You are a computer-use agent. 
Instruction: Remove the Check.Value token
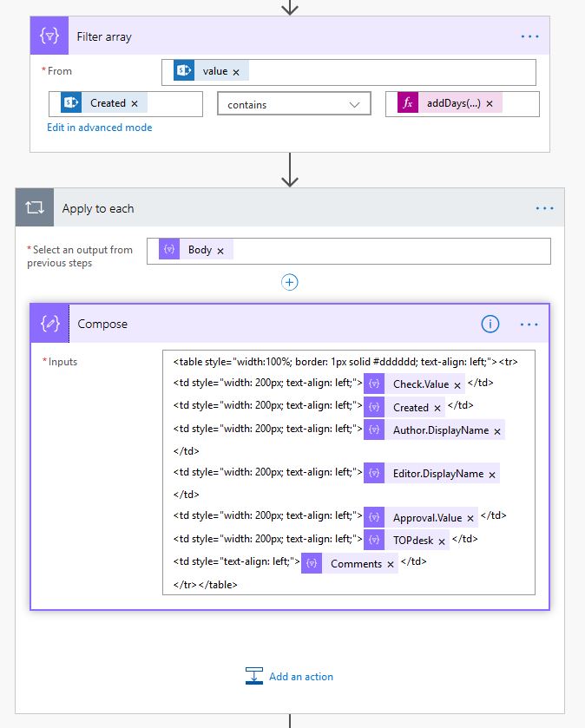[457, 384]
